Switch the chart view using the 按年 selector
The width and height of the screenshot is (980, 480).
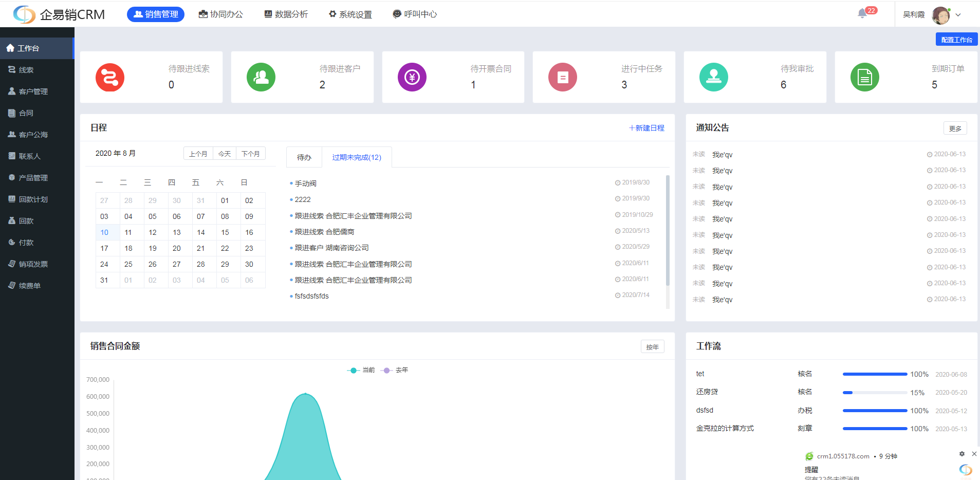click(x=652, y=346)
